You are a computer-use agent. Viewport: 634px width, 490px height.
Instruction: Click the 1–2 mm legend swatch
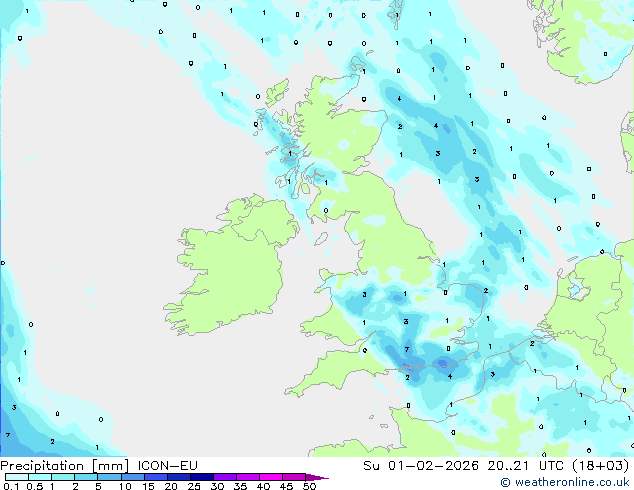tap(63, 477)
